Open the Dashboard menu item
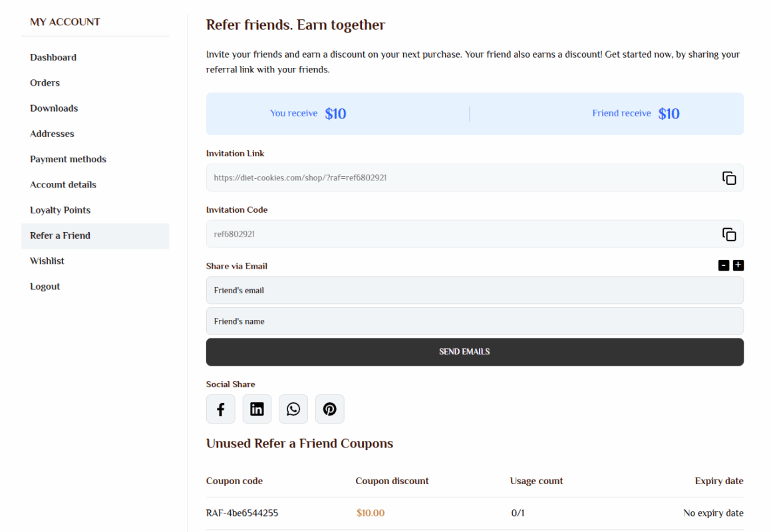Screen dimensions: 773x532 pos(53,57)
